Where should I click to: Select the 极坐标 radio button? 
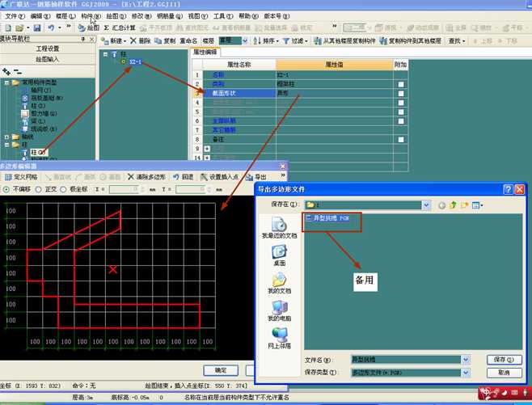63,189
